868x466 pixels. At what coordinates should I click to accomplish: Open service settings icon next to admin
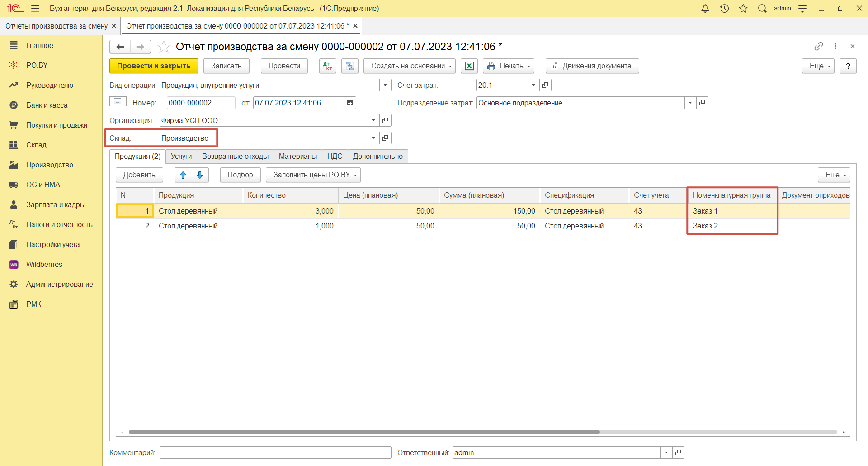pos(802,8)
